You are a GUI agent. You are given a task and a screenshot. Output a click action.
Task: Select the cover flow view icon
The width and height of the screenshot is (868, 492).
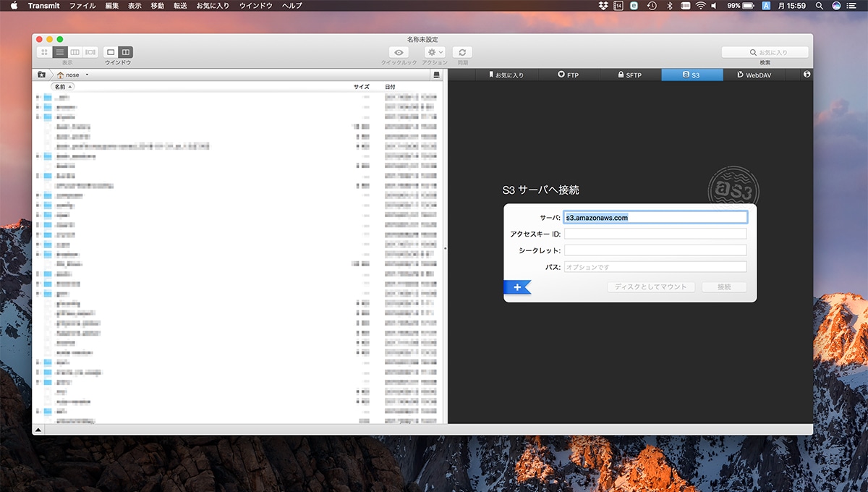(90, 52)
